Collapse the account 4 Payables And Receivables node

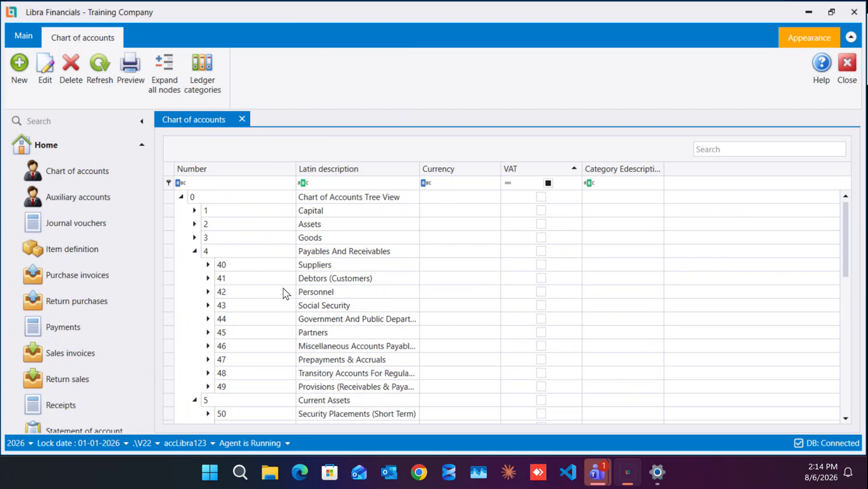click(195, 251)
